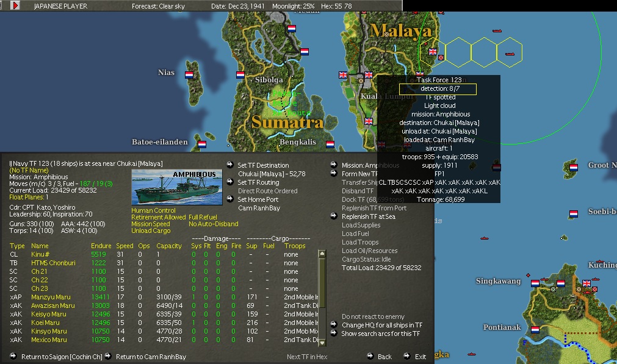This screenshot has height=364, width=617.
Task: Select the Dutch flag base at Nias
Action: [189, 74]
